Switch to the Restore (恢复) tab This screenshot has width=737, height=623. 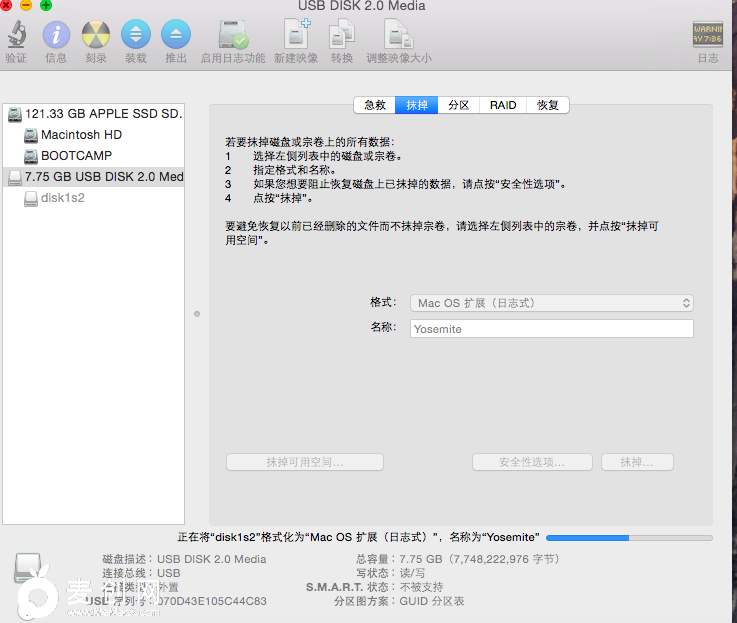[x=548, y=105]
